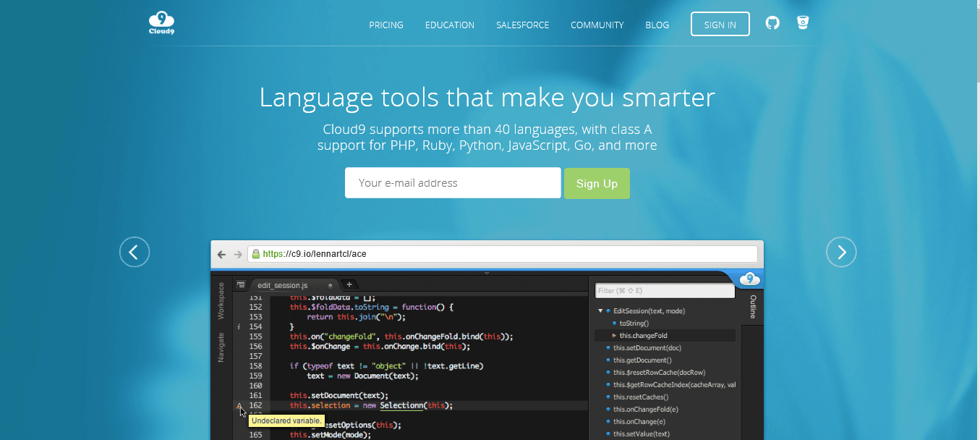Select this.onChangeFold(e) in outline
Screen dimensions: 980x440
click(646, 410)
